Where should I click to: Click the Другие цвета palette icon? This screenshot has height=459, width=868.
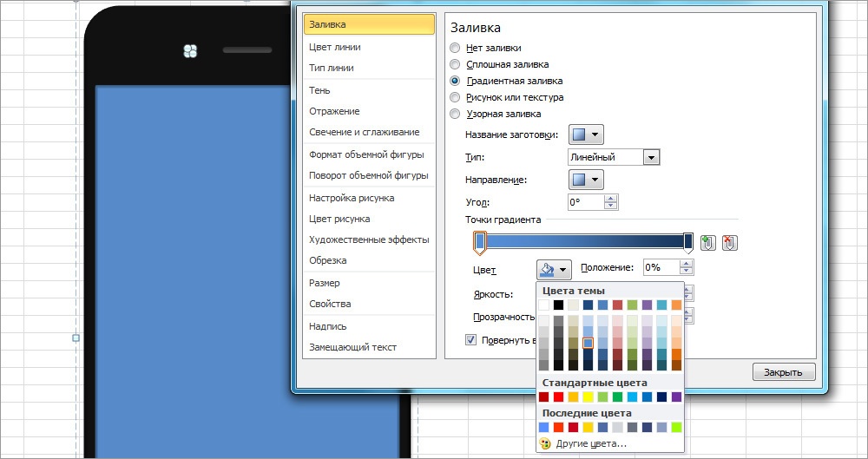click(x=545, y=443)
